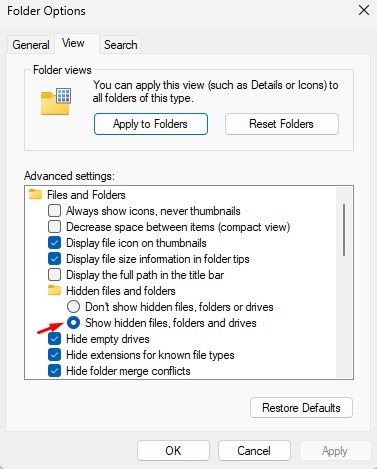The image size is (377, 469).
Task: Uncheck Display file size information in folder tips
Action: click(x=54, y=259)
